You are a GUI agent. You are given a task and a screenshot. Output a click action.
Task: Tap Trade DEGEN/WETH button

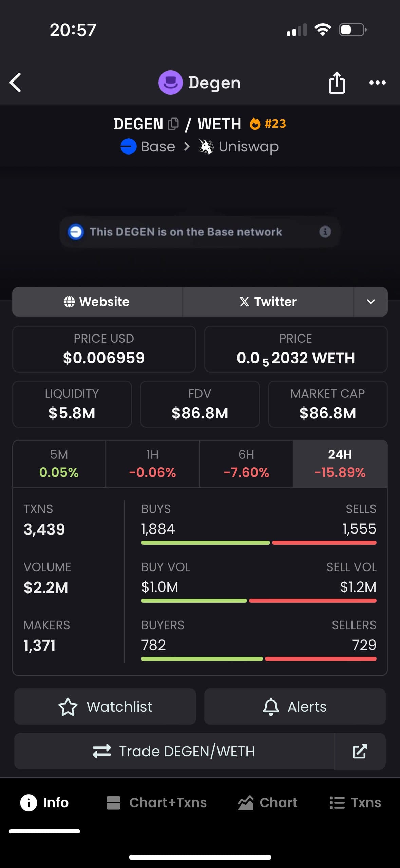174,751
